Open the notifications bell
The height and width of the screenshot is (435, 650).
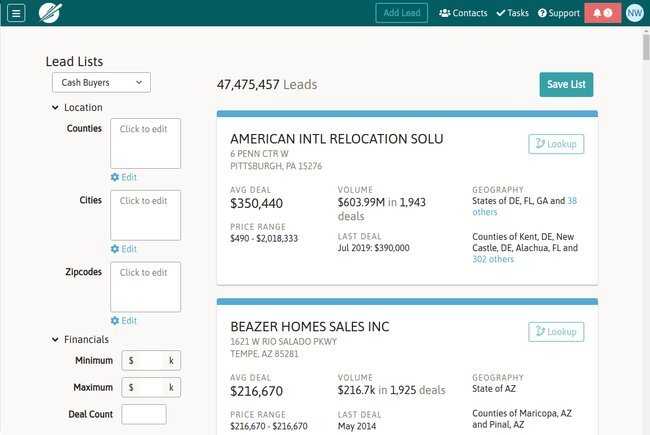602,13
